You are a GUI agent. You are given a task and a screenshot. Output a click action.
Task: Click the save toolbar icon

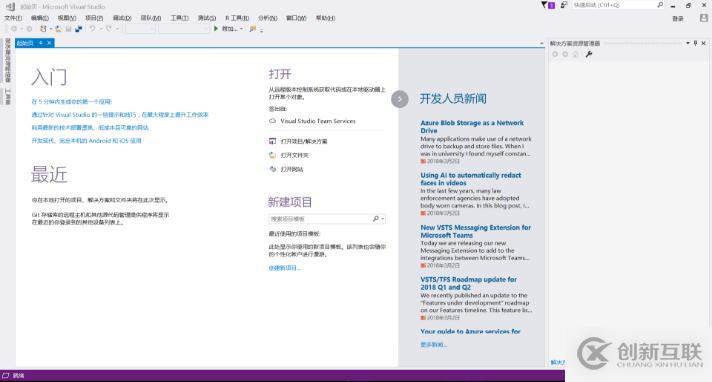click(x=68, y=29)
